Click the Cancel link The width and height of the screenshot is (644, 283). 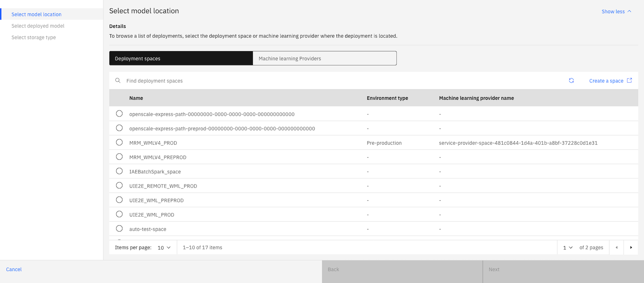coord(14,269)
